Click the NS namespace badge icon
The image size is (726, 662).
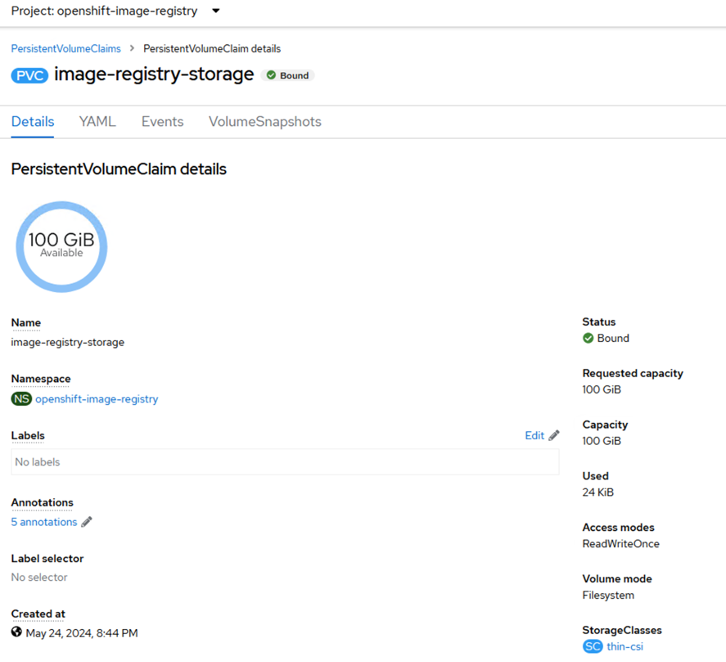21,399
